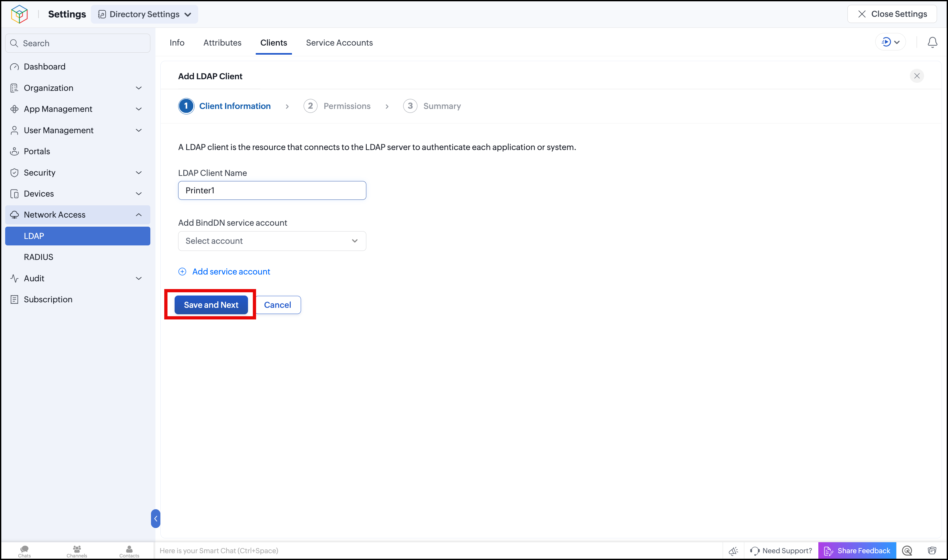Click the announcements megaphone icon
The image size is (948, 560).
coord(733,551)
